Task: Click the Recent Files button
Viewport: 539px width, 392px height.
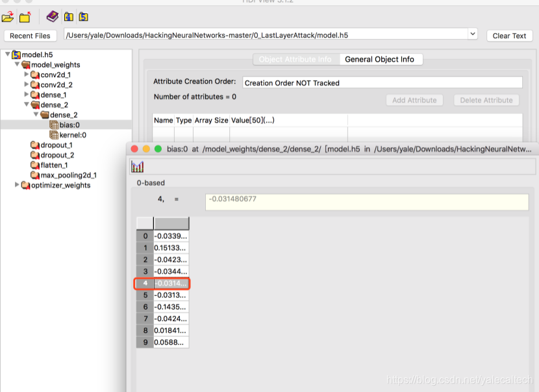Action: coord(30,36)
